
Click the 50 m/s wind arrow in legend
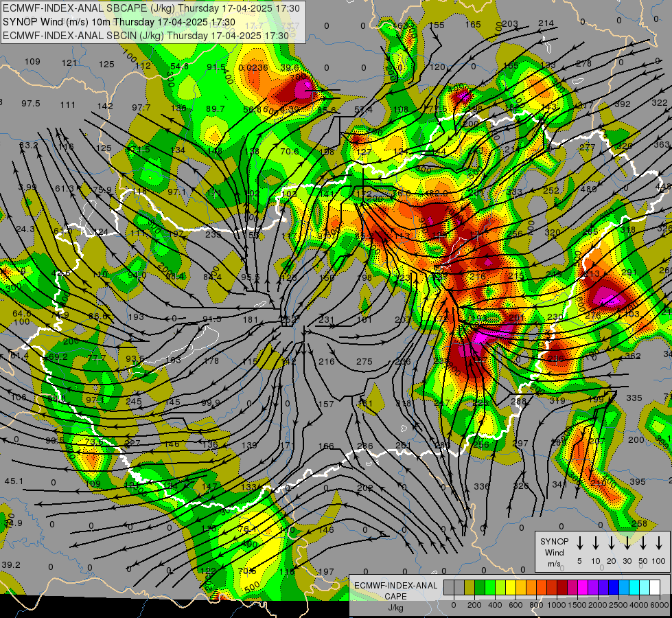643,543
